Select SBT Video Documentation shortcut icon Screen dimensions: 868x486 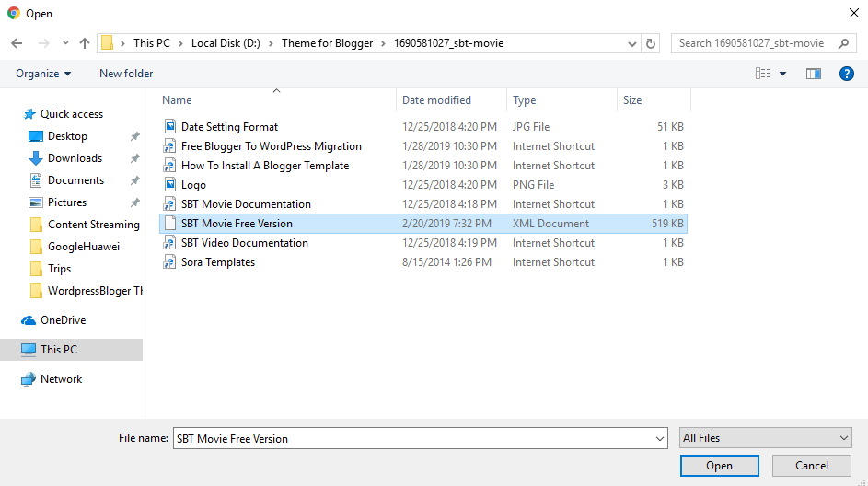(x=170, y=243)
